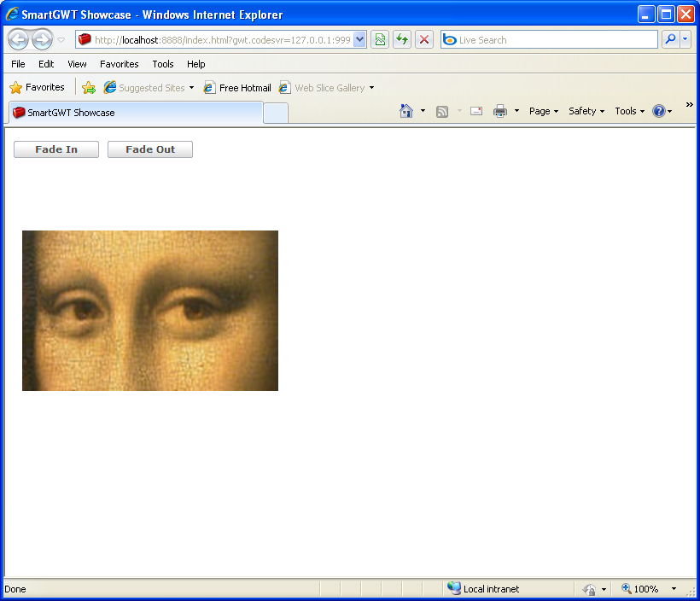Click Add to Favorites Bar star icon

click(89, 88)
